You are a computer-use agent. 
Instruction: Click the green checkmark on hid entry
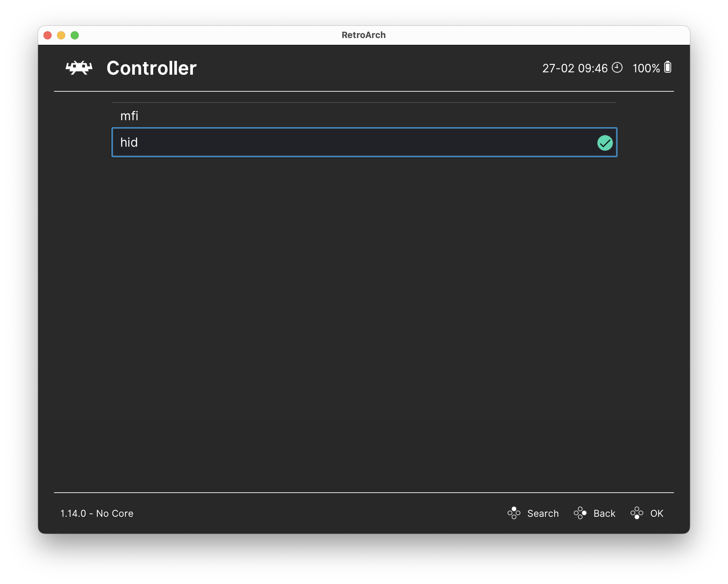point(605,143)
